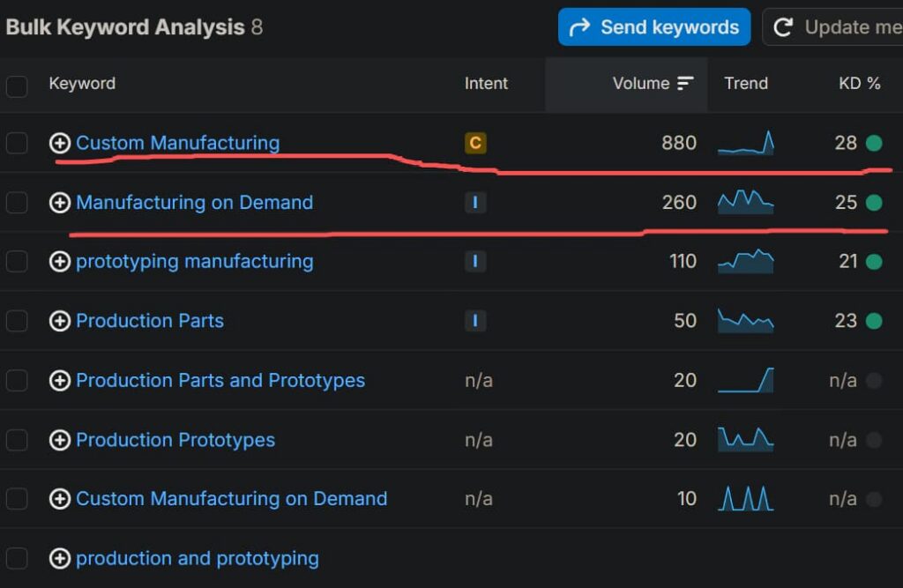Expand the Manufacturing on Demand plus icon

pyautogui.click(x=60, y=202)
